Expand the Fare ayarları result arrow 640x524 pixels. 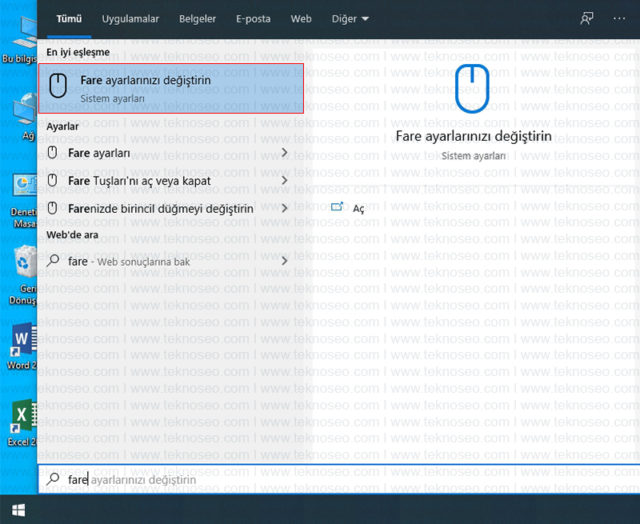[x=284, y=153]
